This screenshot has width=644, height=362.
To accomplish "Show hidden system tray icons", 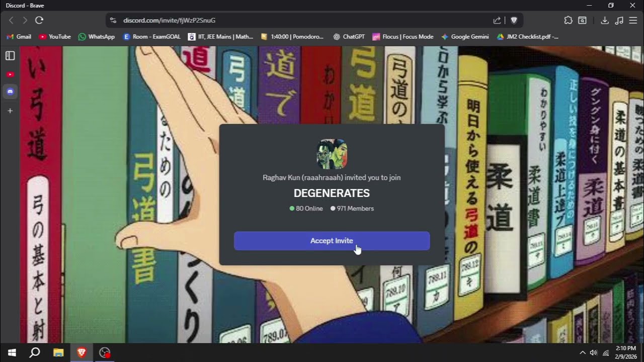I will (583, 352).
